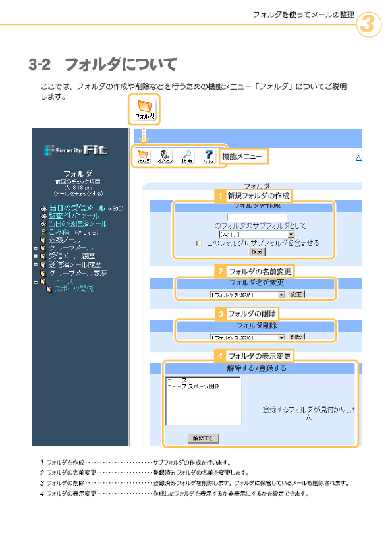Select ニュース in the registered folders list
392x555 pixels.
tap(177, 380)
